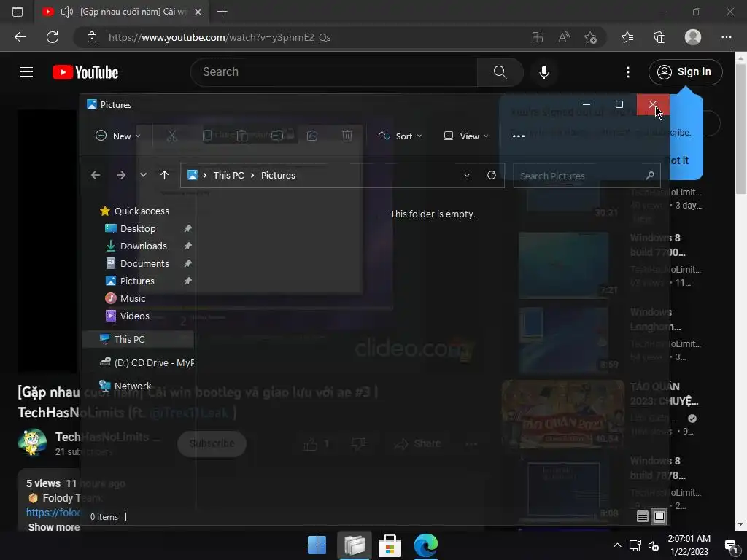Click the Rename icon in Pictures toolbar

tap(276, 136)
